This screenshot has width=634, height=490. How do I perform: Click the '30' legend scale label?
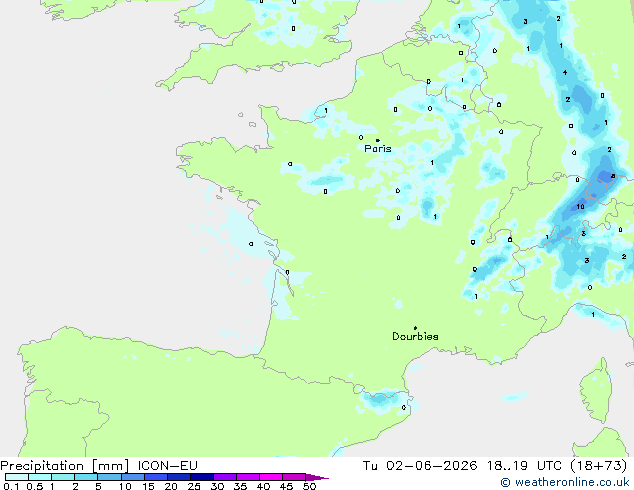tap(217, 486)
